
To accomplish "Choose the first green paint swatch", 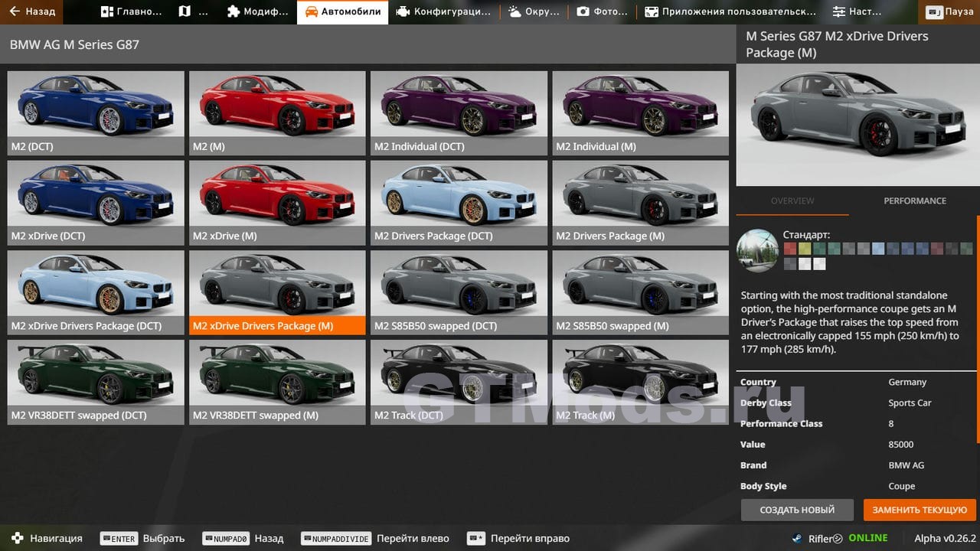I will (x=819, y=249).
